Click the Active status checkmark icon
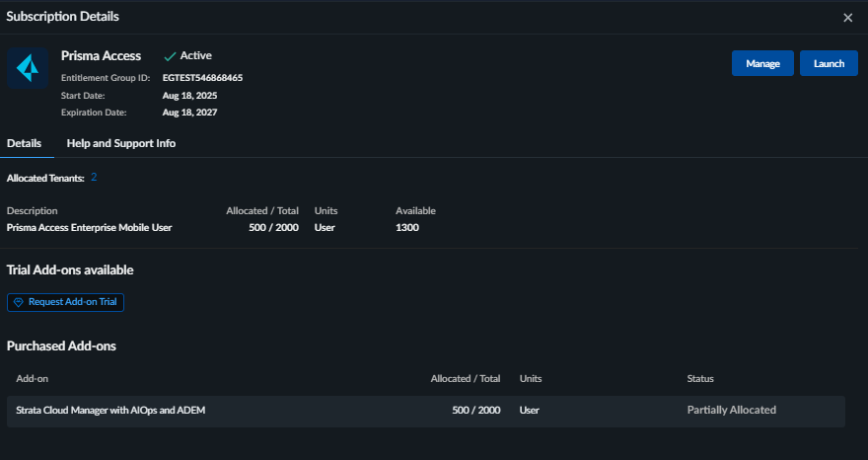Viewport: 868px width, 460px height. click(170, 56)
